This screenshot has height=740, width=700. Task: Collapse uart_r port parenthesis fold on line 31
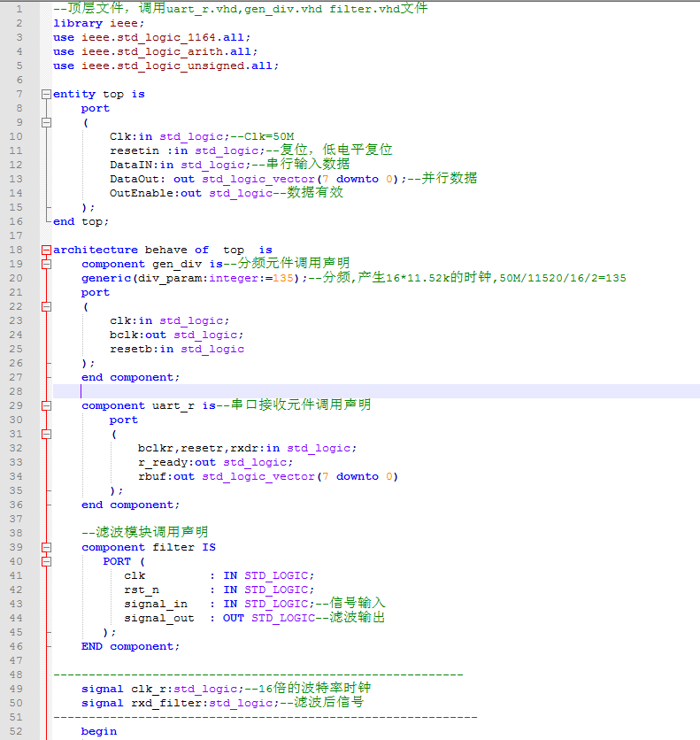point(46,435)
